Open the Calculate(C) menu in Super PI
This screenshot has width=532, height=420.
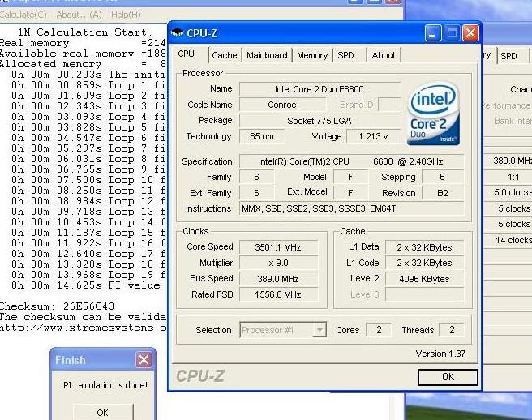click(23, 15)
